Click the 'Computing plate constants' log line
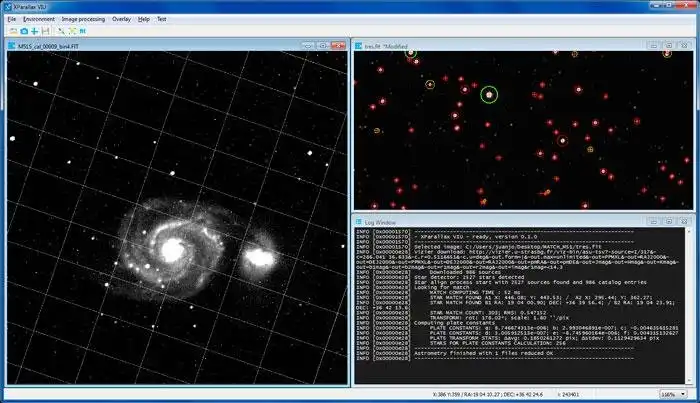700x403 pixels. point(454,323)
